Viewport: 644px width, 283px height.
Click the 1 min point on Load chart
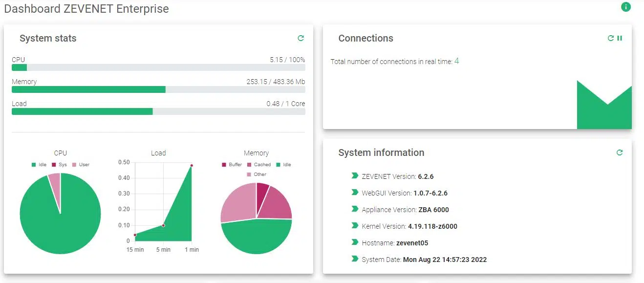point(192,166)
